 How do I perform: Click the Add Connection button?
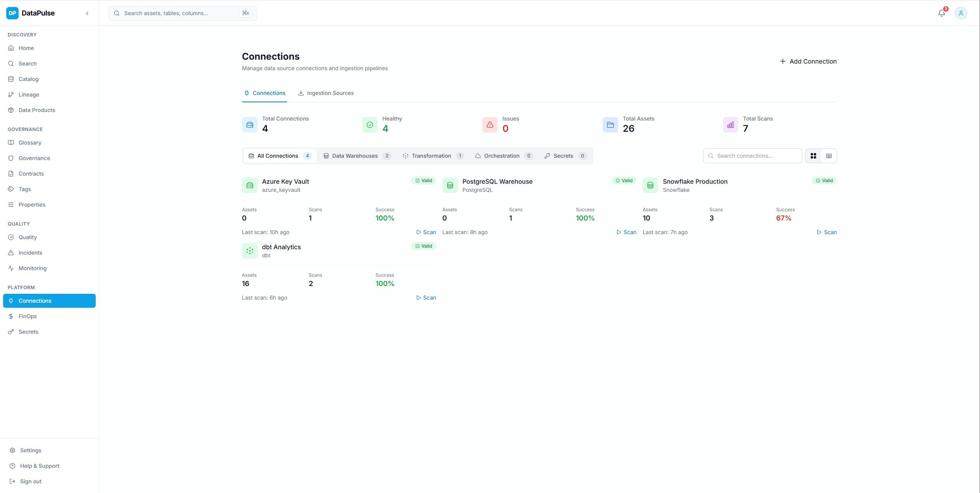coord(808,61)
